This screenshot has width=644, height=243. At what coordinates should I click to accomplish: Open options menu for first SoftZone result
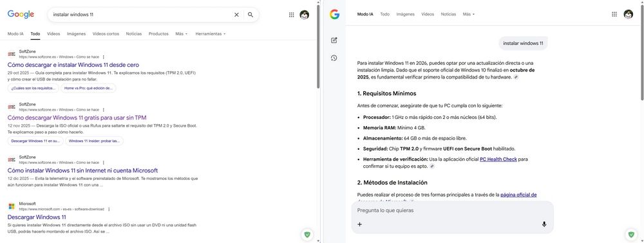(x=104, y=57)
